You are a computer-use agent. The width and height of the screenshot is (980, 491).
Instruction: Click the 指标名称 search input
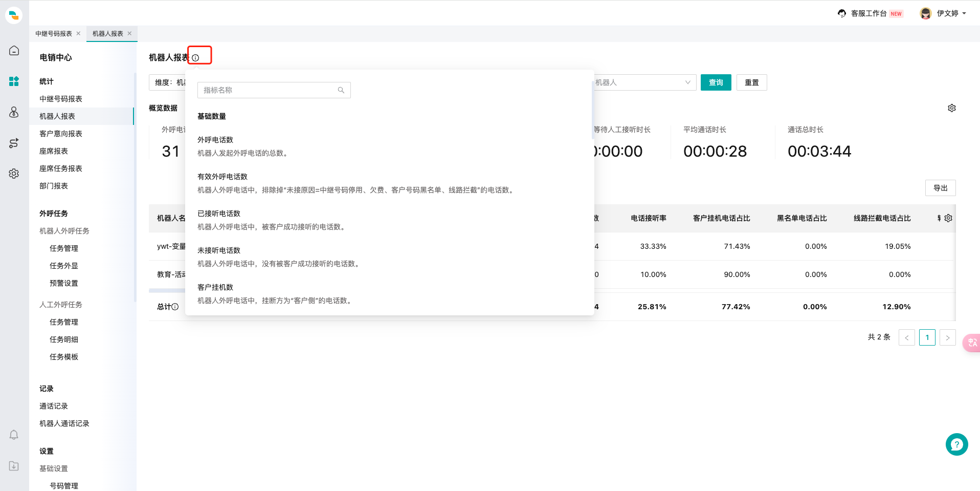pyautogui.click(x=274, y=90)
